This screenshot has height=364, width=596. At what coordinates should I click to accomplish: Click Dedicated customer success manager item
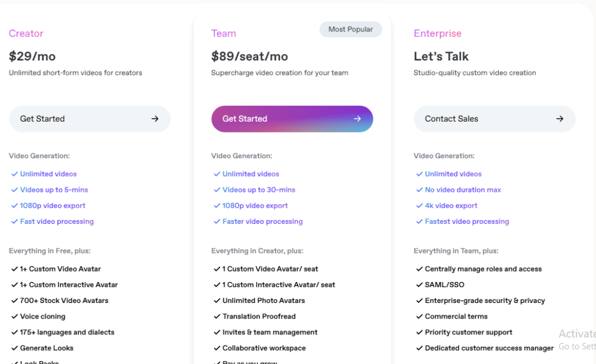tap(489, 348)
